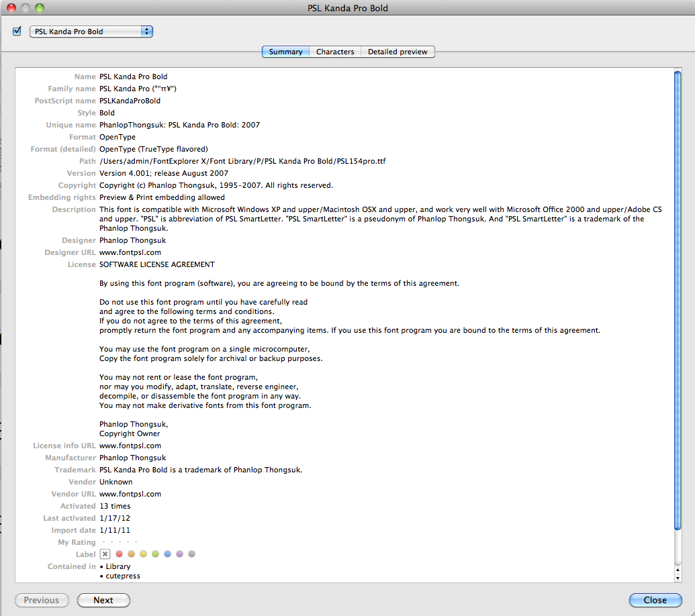The height and width of the screenshot is (616, 695).
Task: Click the Copyright line for Phanlop Thongsuk, 1995-2007
Action: 216,186
